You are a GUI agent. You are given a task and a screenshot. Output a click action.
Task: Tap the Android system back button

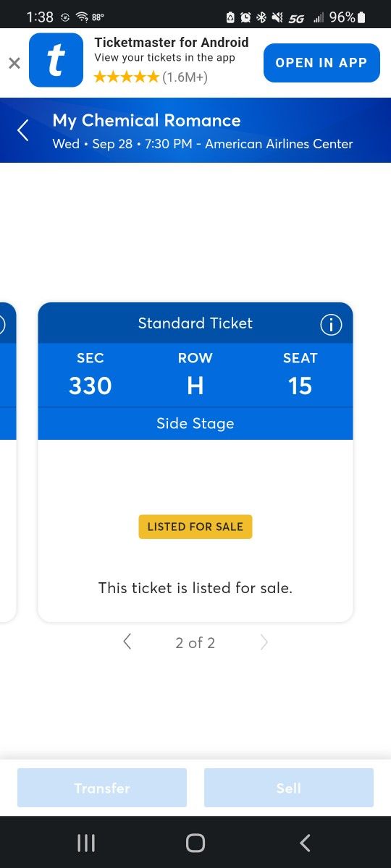coord(305,843)
